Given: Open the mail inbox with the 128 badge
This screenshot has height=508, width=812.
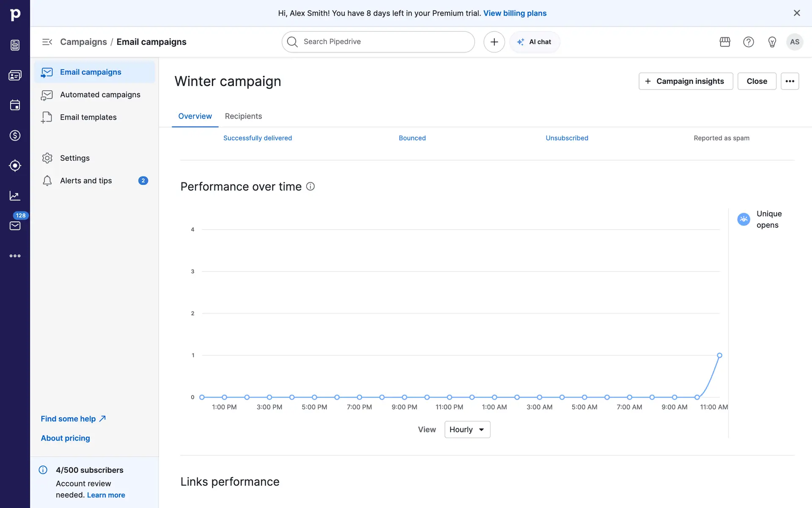Looking at the screenshot, I should click(x=15, y=226).
